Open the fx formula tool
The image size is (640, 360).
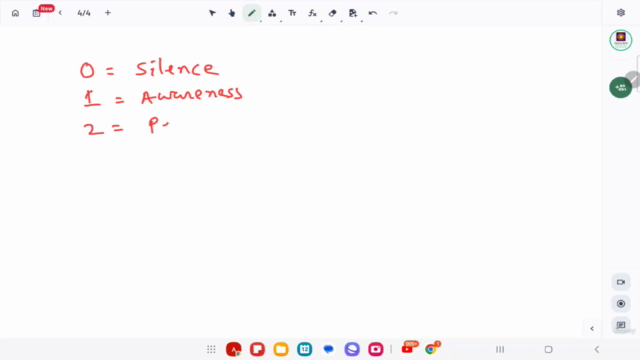[312, 13]
